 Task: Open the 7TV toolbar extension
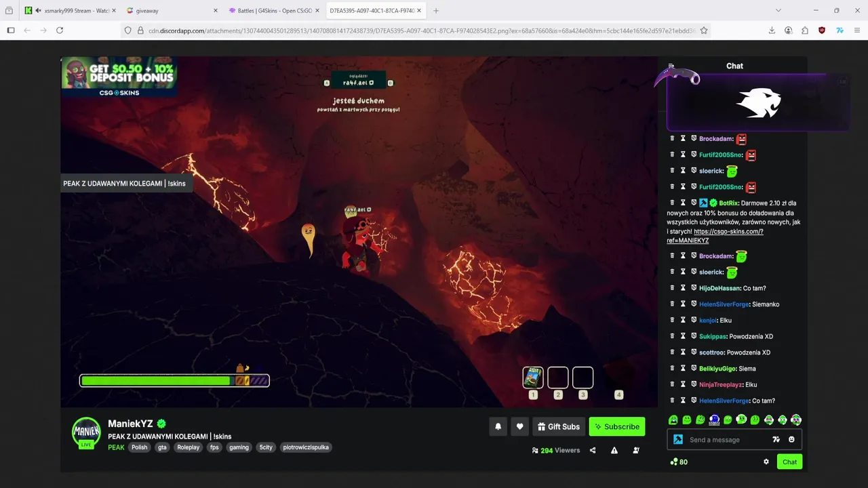(840, 30)
